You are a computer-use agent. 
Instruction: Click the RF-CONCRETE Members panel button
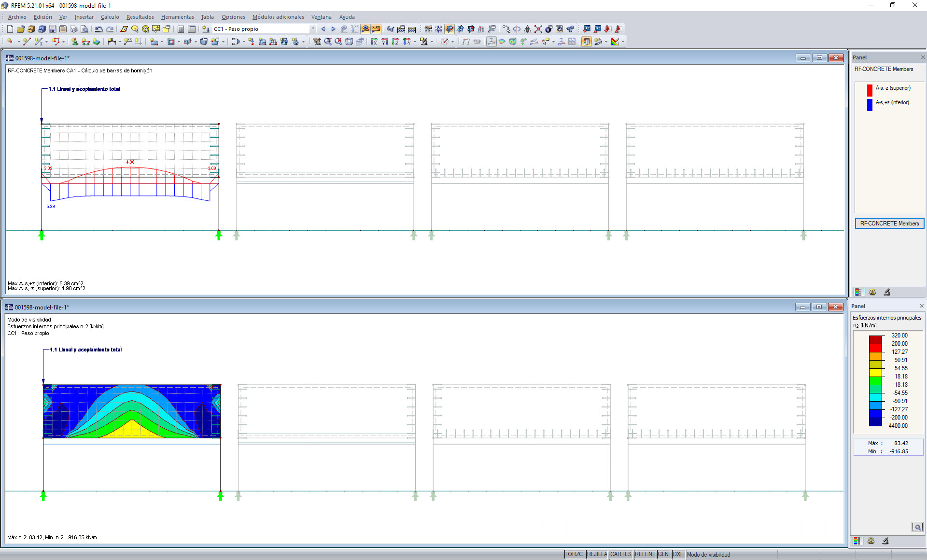coord(889,224)
